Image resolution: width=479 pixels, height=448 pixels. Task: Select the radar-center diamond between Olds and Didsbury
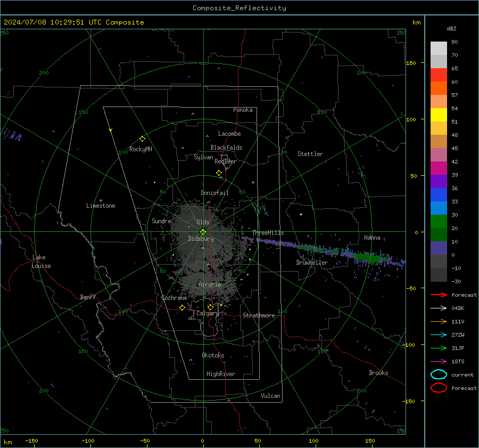[203, 232]
